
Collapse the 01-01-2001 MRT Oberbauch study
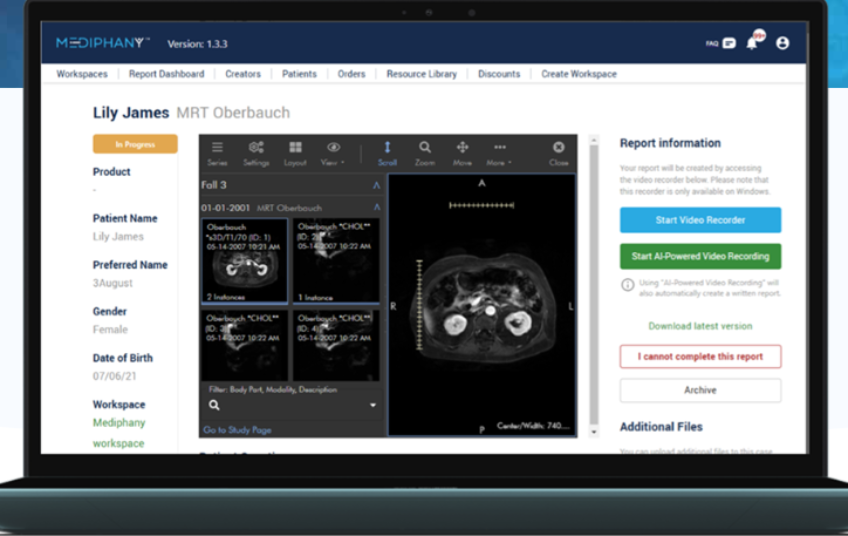pyautogui.click(x=376, y=207)
